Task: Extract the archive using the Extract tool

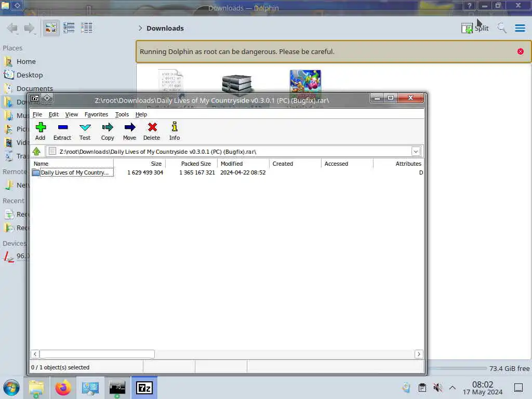Action: pyautogui.click(x=62, y=131)
